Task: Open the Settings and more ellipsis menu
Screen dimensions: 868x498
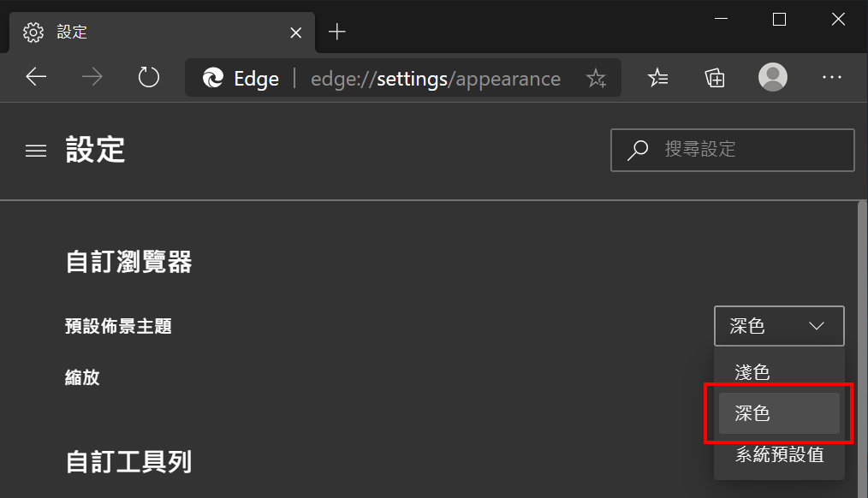Action: tap(831, 78)
